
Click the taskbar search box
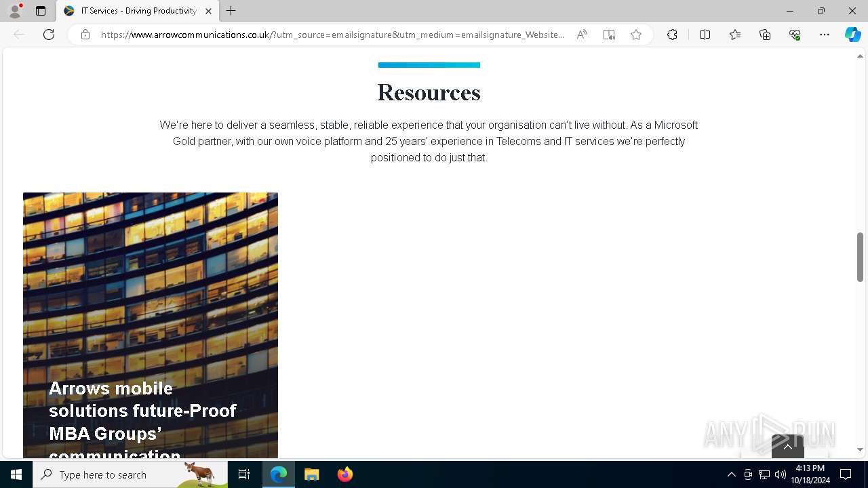[130, 474]
